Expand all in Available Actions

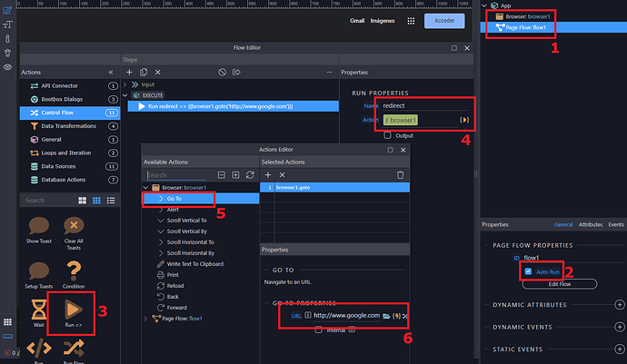click(235, 175)
